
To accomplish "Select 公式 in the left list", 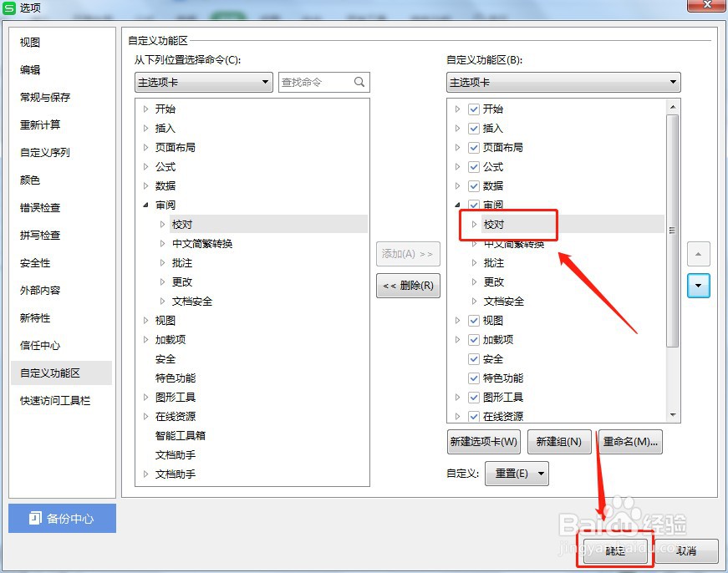I will (x=165, y=167).
